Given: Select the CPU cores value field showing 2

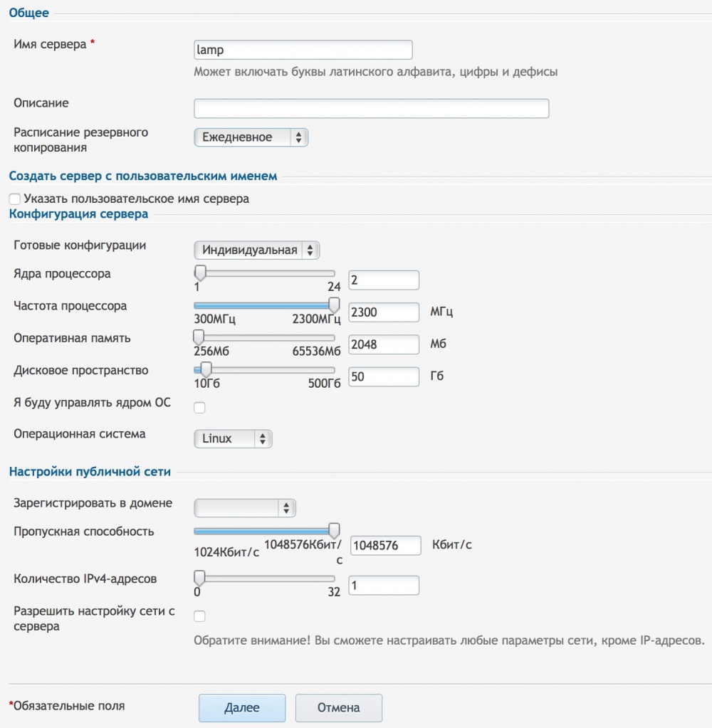Looking at the screenshot, I should 383,280.
